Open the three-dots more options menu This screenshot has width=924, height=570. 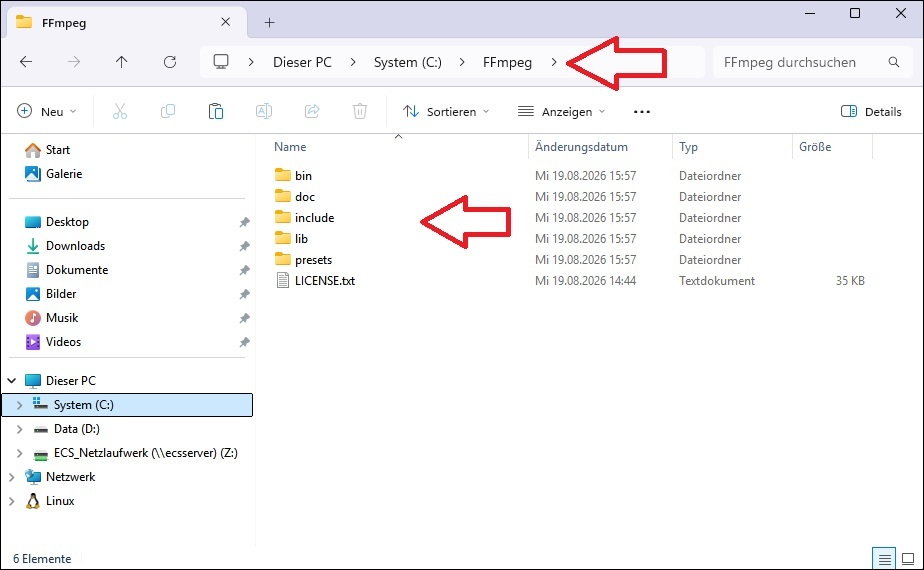pyautogui.click(x=642, y=111)
